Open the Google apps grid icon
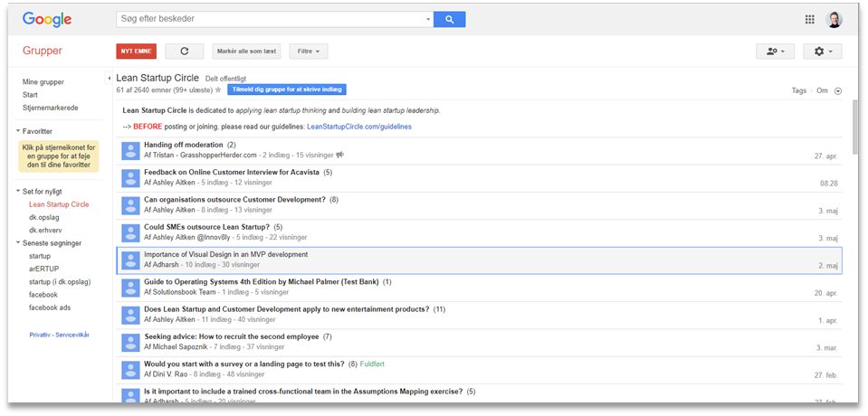868x416 pixels. 809,19
